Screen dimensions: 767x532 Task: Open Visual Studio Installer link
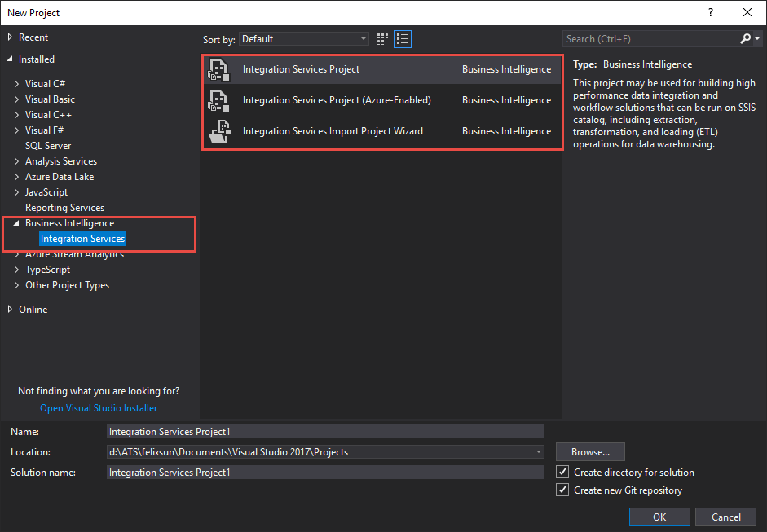pos(99,408)
